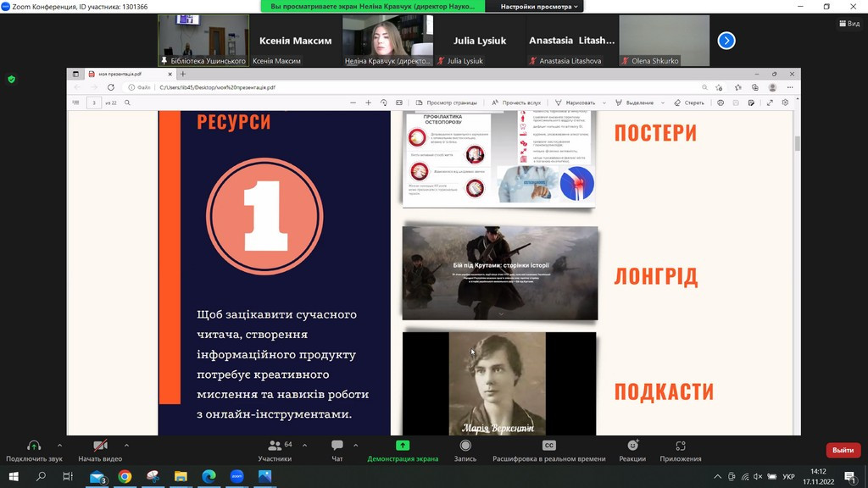868x488 pixels.
Task: Click the red Выйти leave button
Action: point(843,450)
